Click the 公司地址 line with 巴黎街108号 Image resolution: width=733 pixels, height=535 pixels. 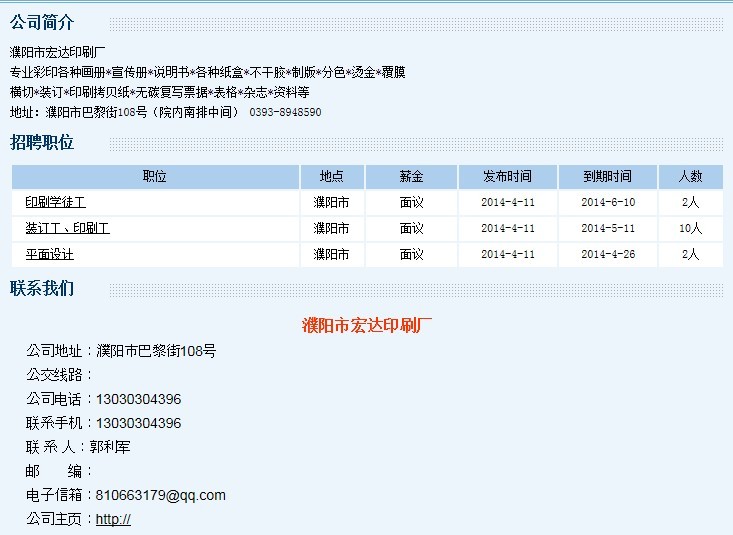tap(121, 351)
